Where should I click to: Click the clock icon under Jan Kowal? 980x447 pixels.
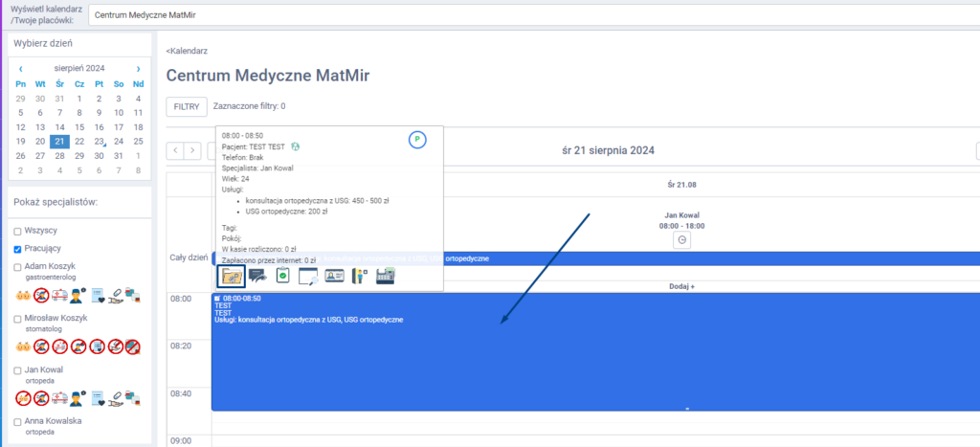coord(682,240)
